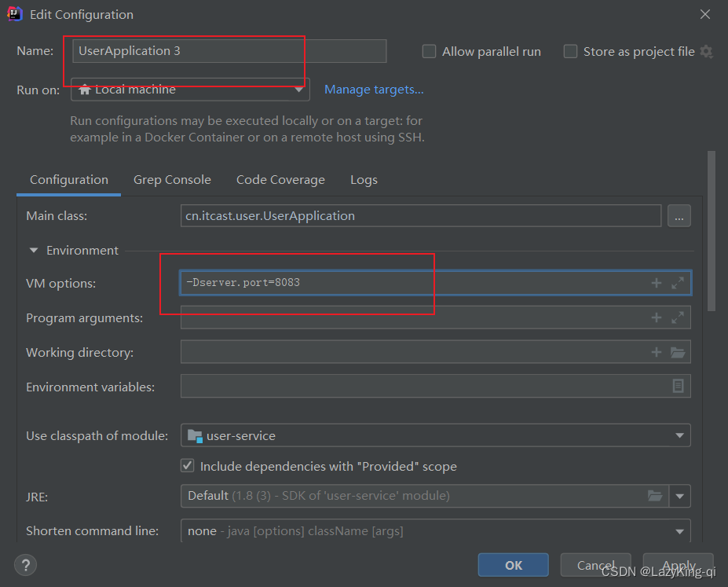Click the help question mark button
Viewport: 728px width, 587px height.
coord(25,564)
